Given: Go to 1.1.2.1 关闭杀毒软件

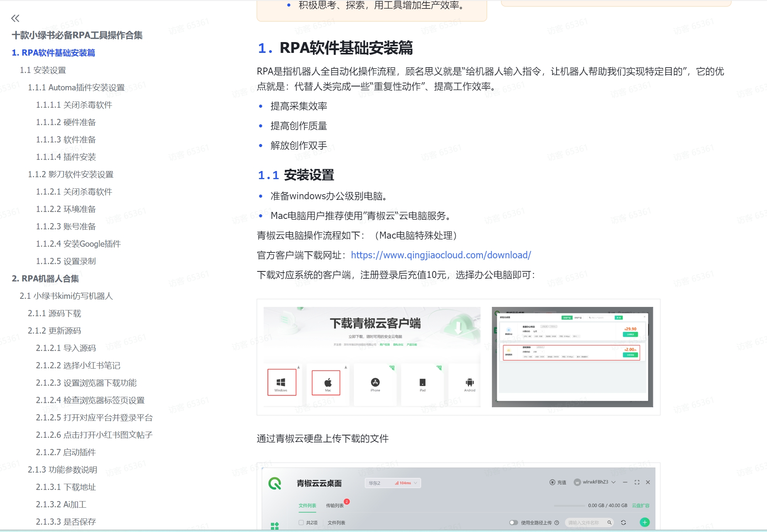Looking at the screenshot, I should click(74, 191).
